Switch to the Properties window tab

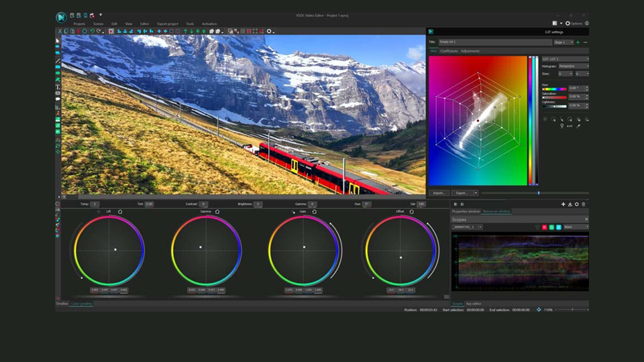466,211
